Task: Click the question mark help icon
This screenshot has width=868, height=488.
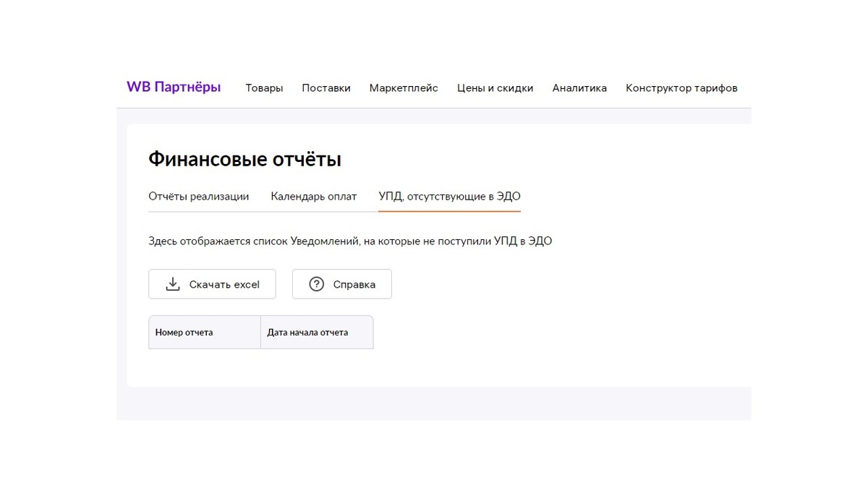Action: [x=316, y=284]
